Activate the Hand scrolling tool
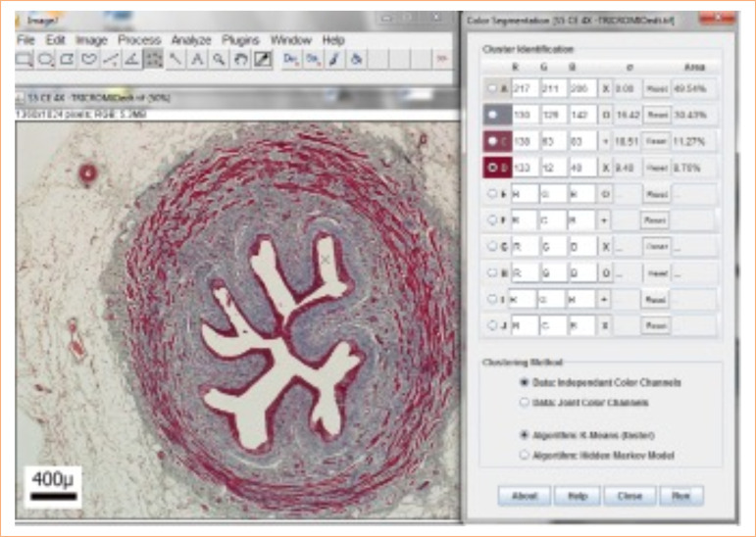The image size is (756, 537). tap(240, 60)
